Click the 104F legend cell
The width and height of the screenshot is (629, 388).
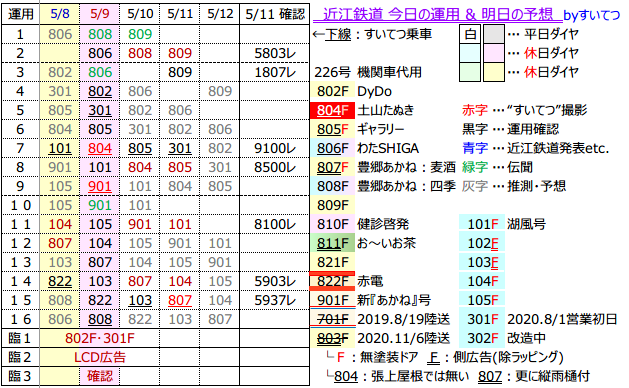tap(482, 281)
